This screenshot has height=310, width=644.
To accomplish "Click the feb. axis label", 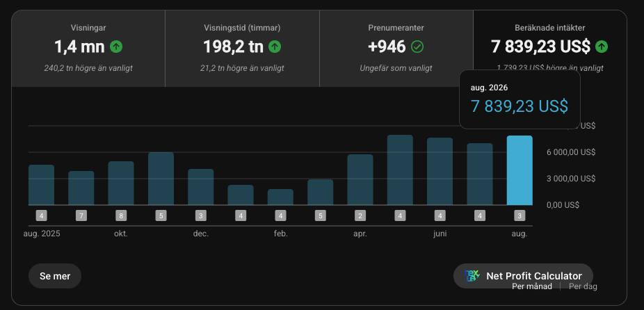I will pos(281,234).
